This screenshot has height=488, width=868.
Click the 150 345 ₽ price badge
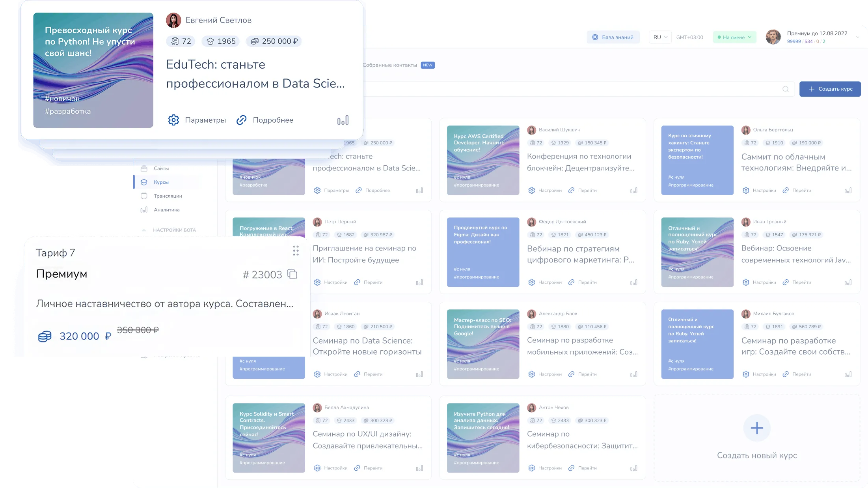pos(592,143)
